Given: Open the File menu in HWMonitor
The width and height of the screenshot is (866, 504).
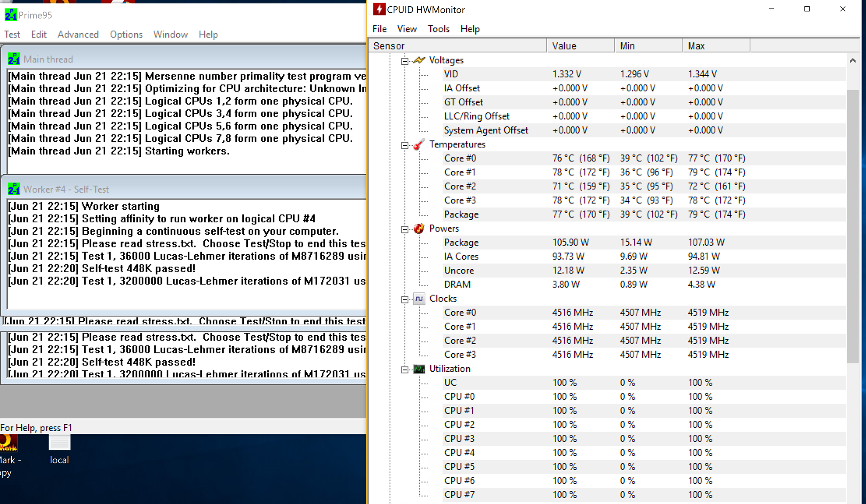Looking at the screenshot, I should tap(379, 29).
